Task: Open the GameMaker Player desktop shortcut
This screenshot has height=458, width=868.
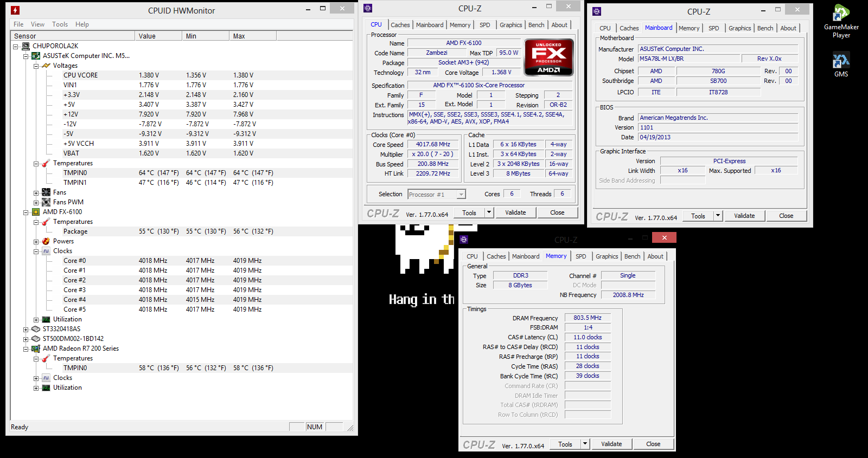Action: [x=841, y=21]
